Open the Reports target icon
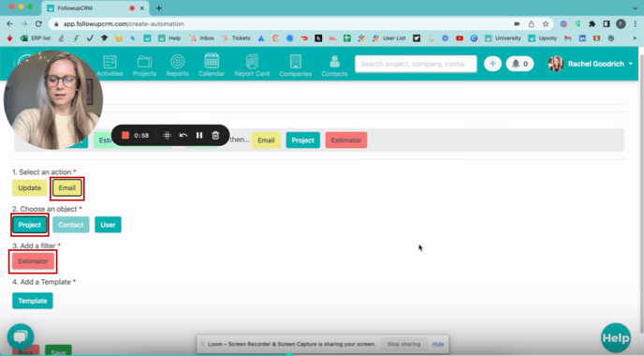This screenshot has height=356, width=644. [178, 62]
